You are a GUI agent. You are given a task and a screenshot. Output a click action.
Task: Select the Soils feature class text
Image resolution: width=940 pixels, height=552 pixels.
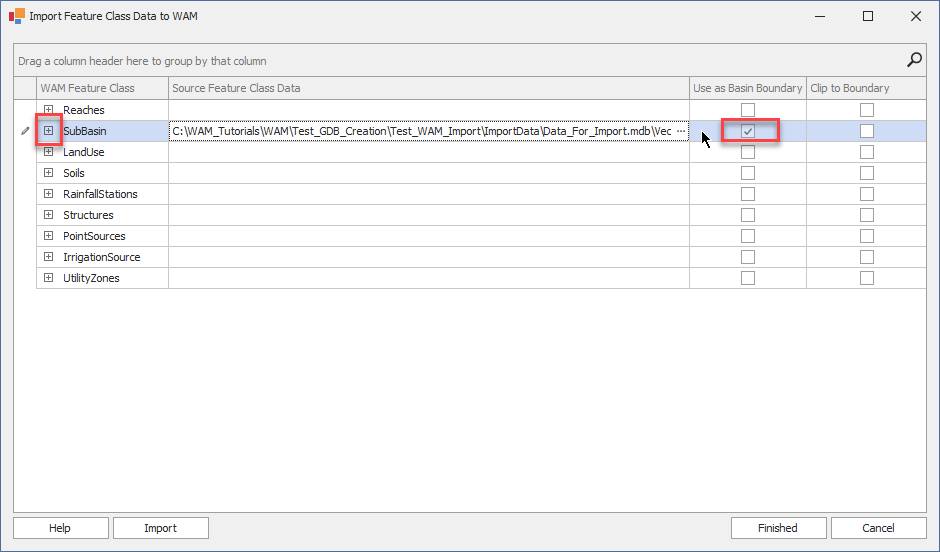74,173
